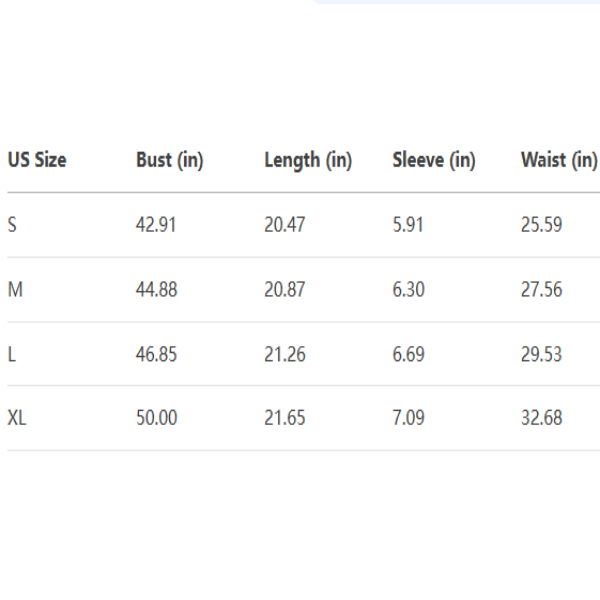Click the 21.26 length value

pos(285,354)
